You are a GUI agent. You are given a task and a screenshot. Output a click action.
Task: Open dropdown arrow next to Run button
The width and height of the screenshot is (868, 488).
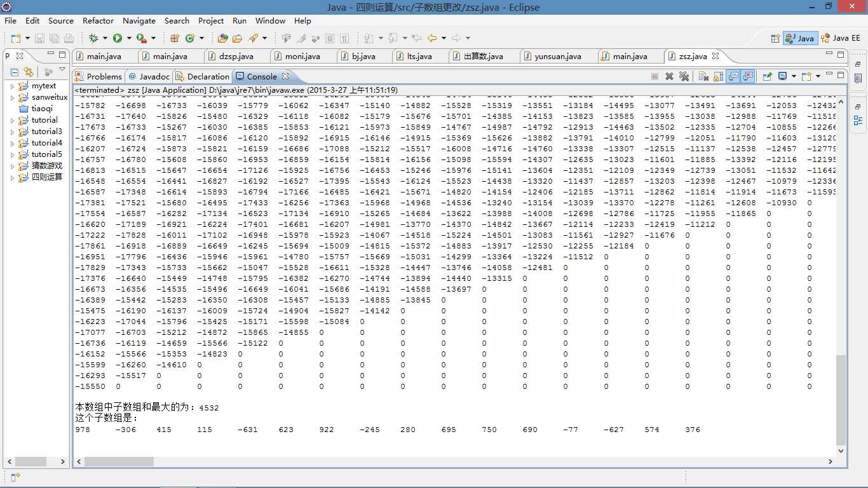click(128, 38)
